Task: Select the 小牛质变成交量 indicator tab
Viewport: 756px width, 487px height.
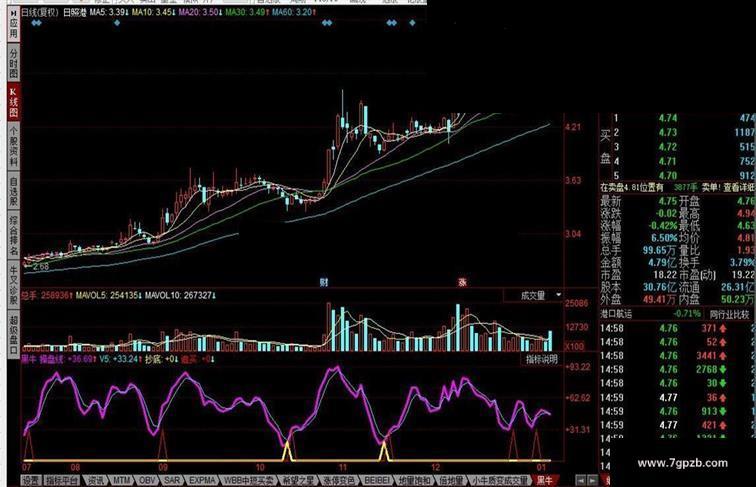Action: click(x=499, y=480)
